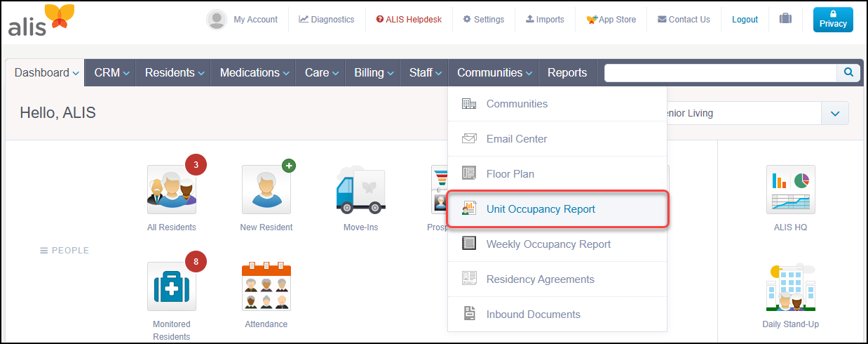Open the ALIS Helpdesk link
Image resolution: width=868 pixels, height=344 pixels.
click(409, 20)
